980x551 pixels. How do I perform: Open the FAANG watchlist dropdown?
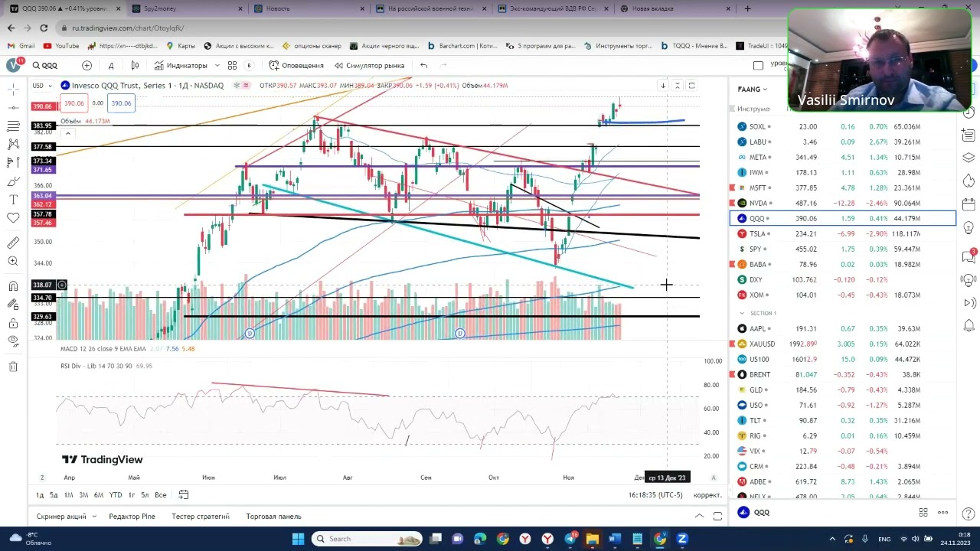coord(753,90)
